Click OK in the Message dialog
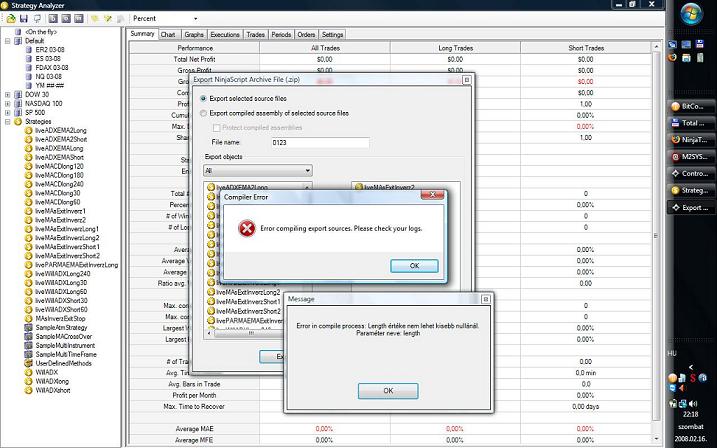Image resolution: width=717 pixels, height=448 pixels. [x=388, y=391]
